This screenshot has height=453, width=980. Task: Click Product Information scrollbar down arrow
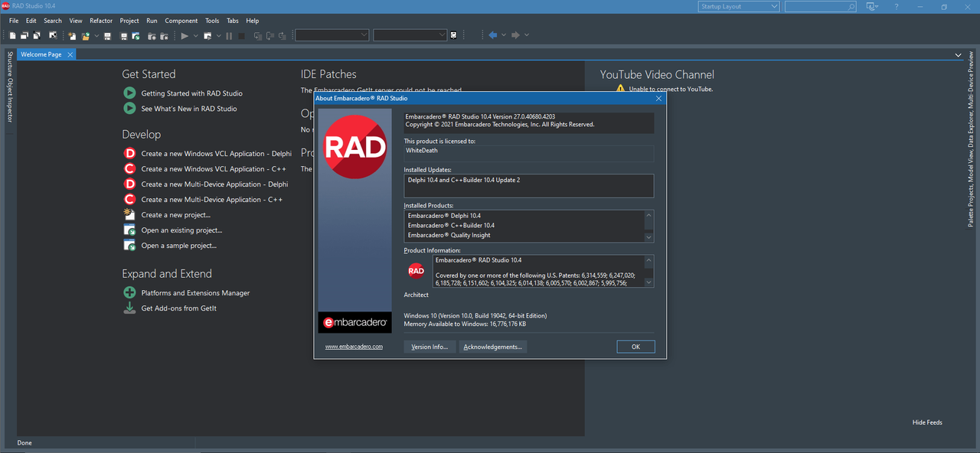[x=650, y=282]
